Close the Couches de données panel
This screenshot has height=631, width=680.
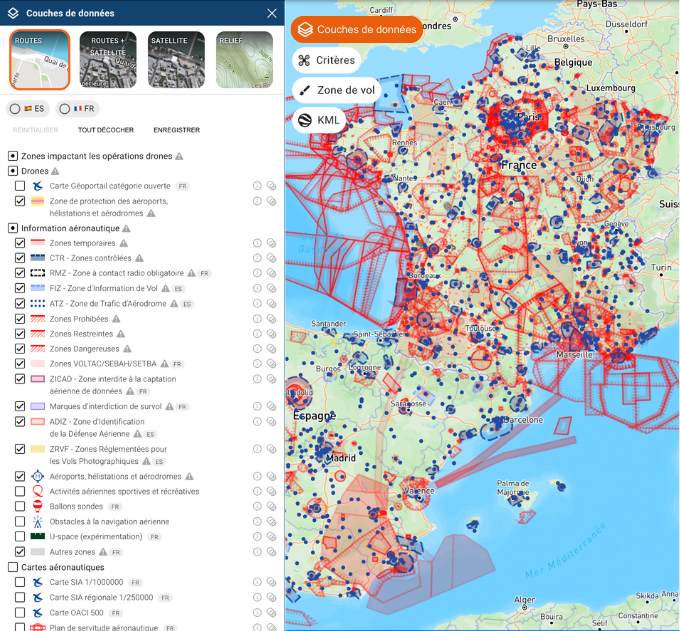pyautogui.click(x=272, y=14)
